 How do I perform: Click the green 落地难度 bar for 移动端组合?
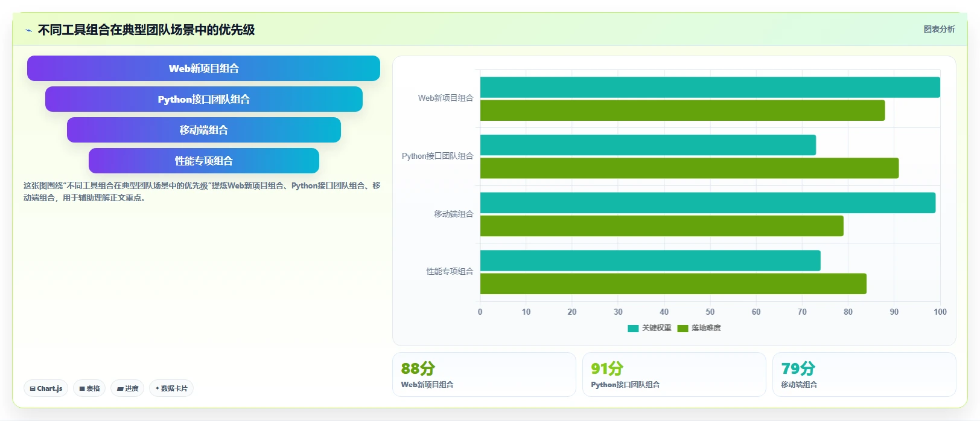pyautogui.click(x=662, y=226)
